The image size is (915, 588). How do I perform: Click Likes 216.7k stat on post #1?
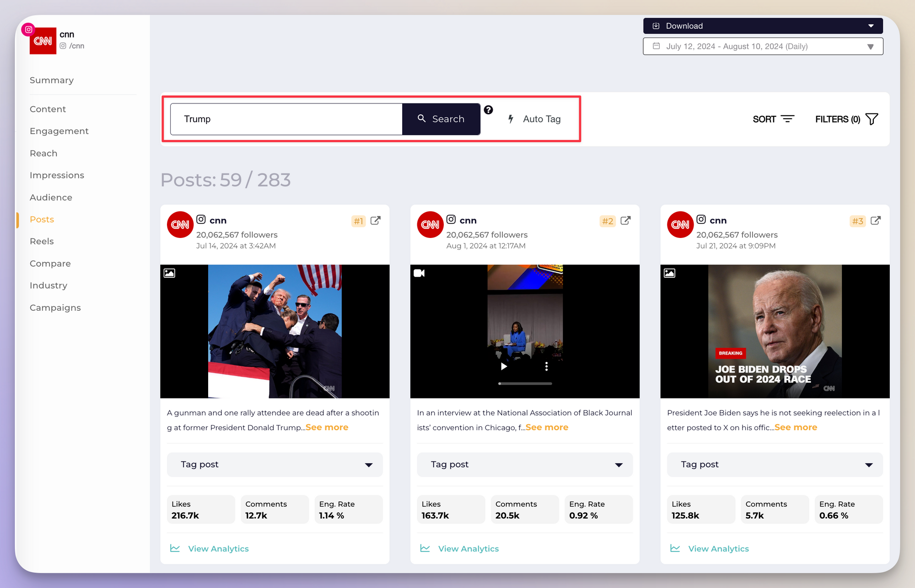tap(201, 509)
